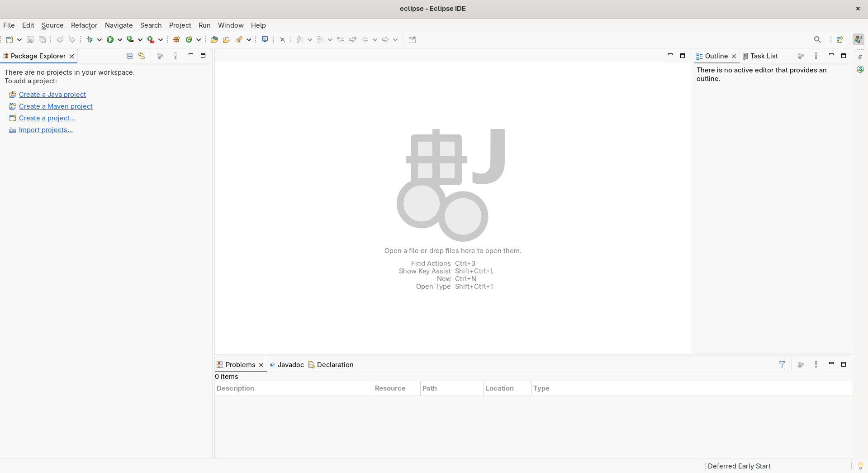Open the Window menu
The image size is (868, 473).
click(x=231, y=25)
